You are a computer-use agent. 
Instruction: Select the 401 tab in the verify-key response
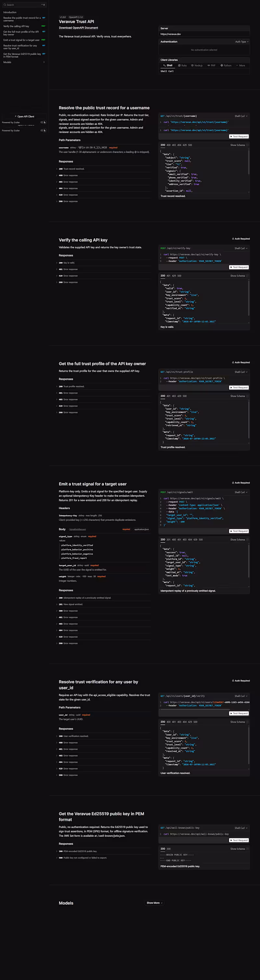click(x=169, y=276)
